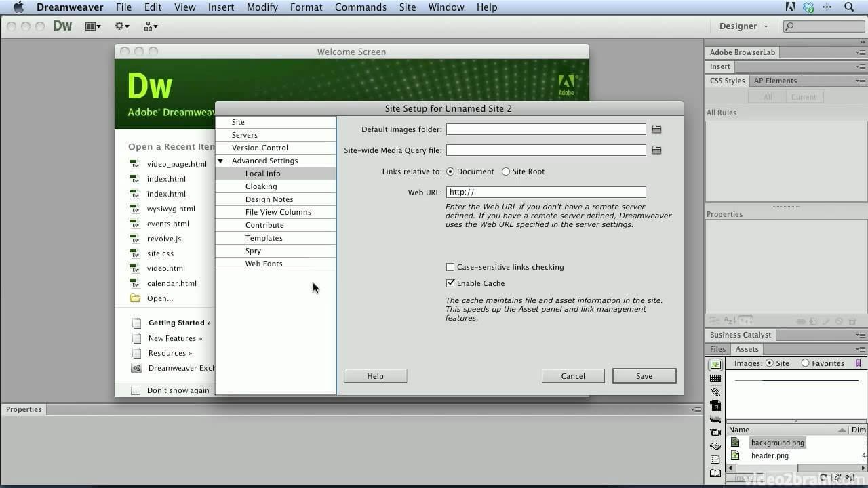Select the Document links relative option
The width and height of the screenshot is (868, 488).
(x=450, y=171)
